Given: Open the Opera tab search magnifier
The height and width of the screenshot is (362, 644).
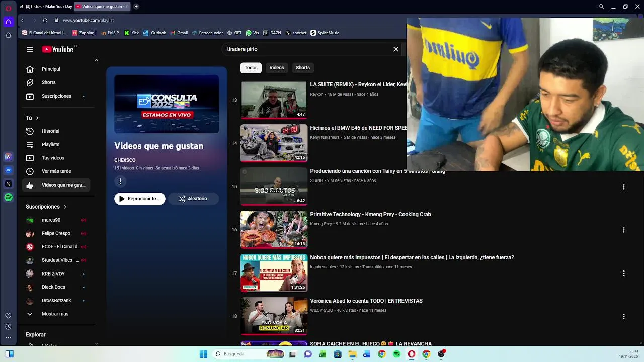Looking at the screenshot, I should (601, 7).
